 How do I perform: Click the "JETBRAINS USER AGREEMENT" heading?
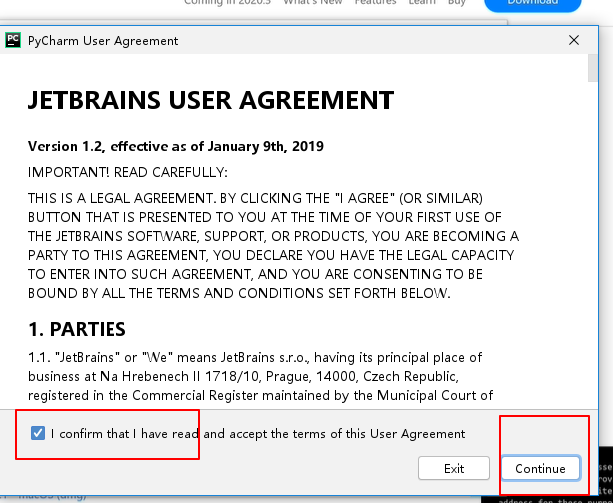[211, 100]
